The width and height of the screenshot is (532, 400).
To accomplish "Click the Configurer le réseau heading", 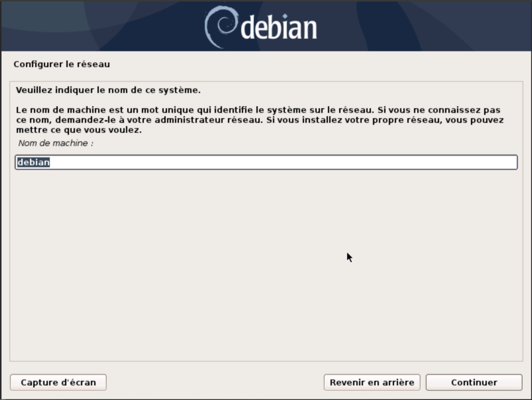I will 62,64.
